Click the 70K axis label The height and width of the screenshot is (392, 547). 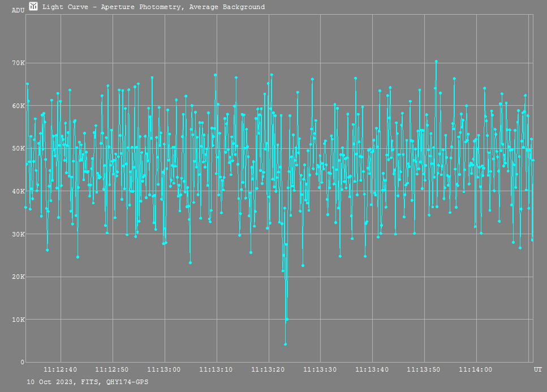(19, 63)
